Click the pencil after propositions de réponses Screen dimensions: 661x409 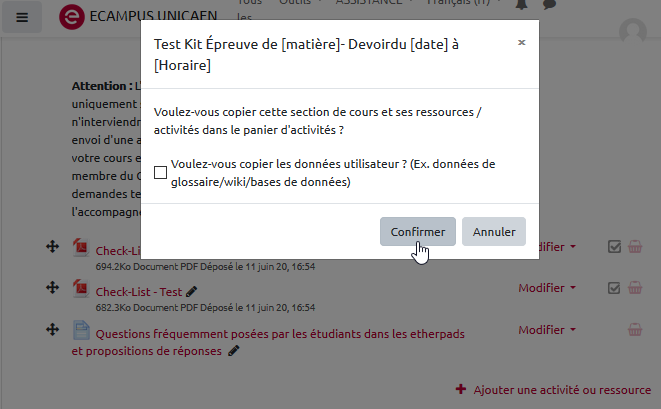pyautogui.click(x=234, y=351)
